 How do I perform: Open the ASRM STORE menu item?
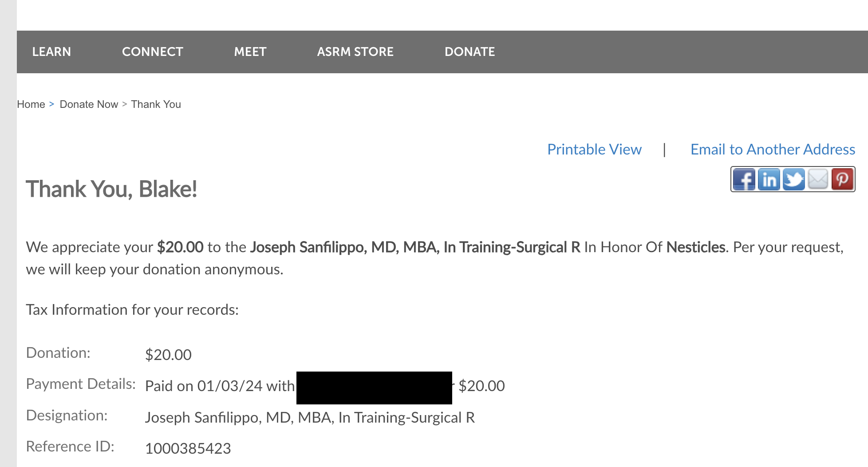tap(355, 52)
